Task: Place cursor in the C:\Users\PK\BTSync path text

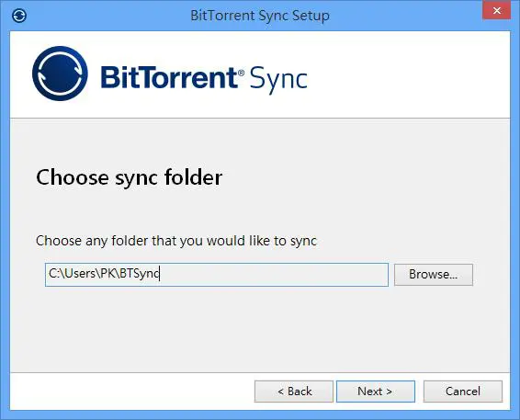Action: coord(104,274)
